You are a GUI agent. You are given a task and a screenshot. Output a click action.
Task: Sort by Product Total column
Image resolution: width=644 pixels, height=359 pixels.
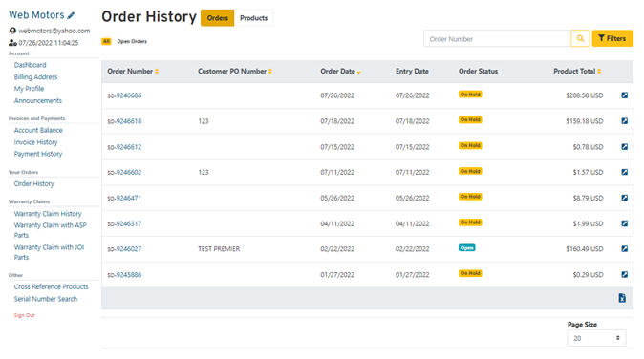click(577, 72)
